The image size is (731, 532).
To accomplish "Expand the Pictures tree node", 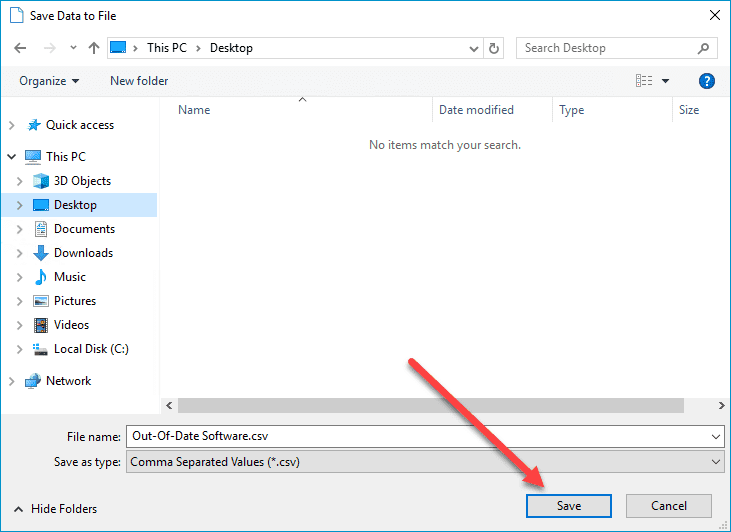I will click(x=20, y=301).
